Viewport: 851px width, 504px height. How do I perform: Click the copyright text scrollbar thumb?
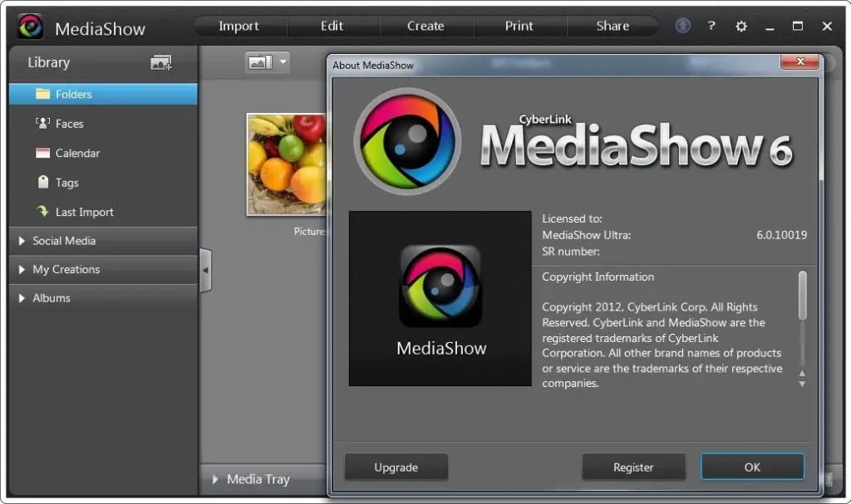point(802,296)
